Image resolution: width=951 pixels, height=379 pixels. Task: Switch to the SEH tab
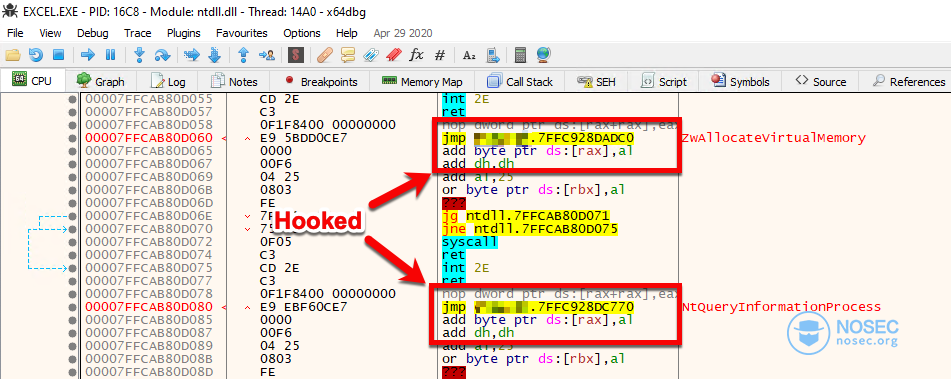click(x=597, y=81)
